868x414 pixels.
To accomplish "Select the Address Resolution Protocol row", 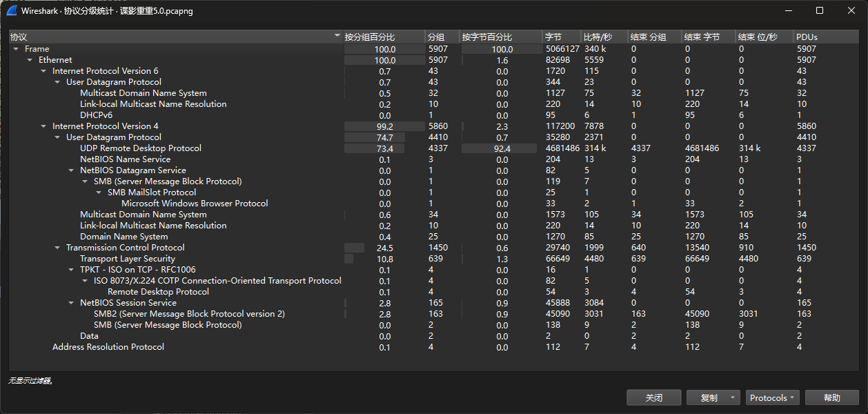I will [108, 347].
